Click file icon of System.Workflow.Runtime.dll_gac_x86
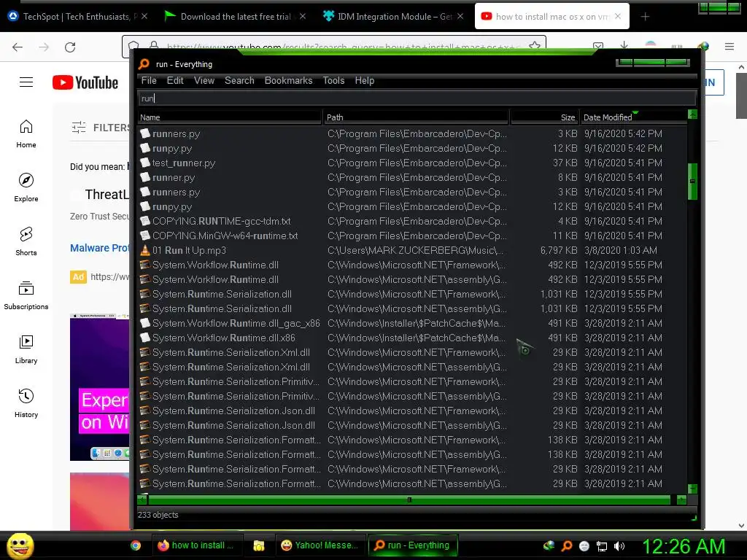747x560 pixels. click(145, 323)
